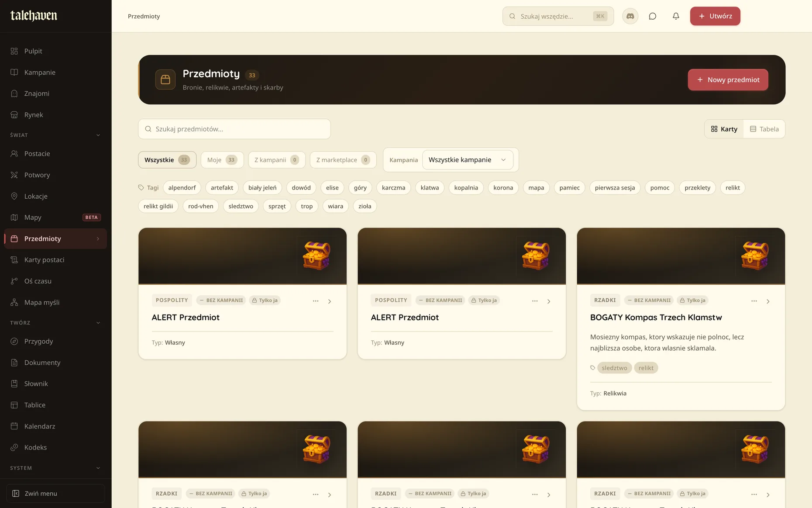Open the chat messages icon
The image size is (812, 508).
pyautogui.click(x=653, y=16)
